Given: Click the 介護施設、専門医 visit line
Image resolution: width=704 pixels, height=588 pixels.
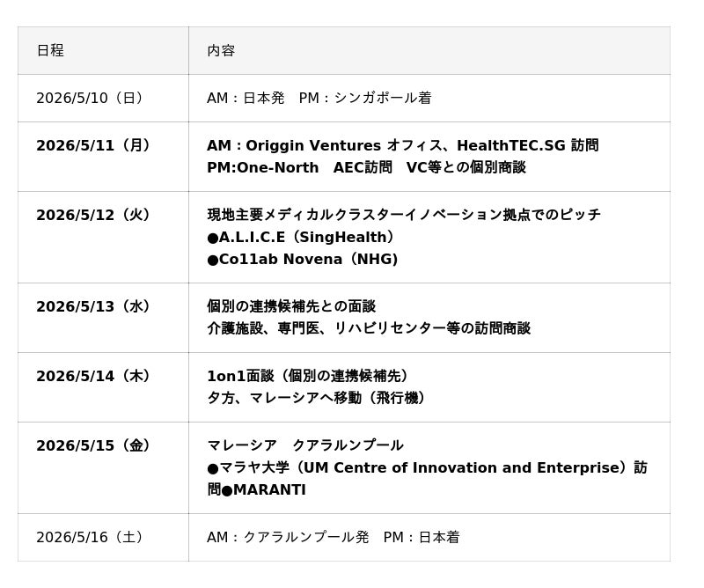Looking at the screenshot, I should pyautogui.click(x=368, y=329).
